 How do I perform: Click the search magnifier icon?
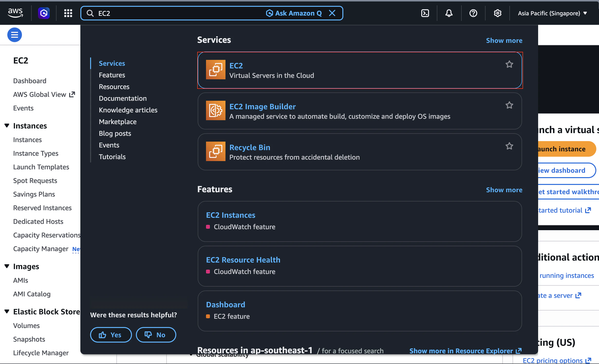90,13
